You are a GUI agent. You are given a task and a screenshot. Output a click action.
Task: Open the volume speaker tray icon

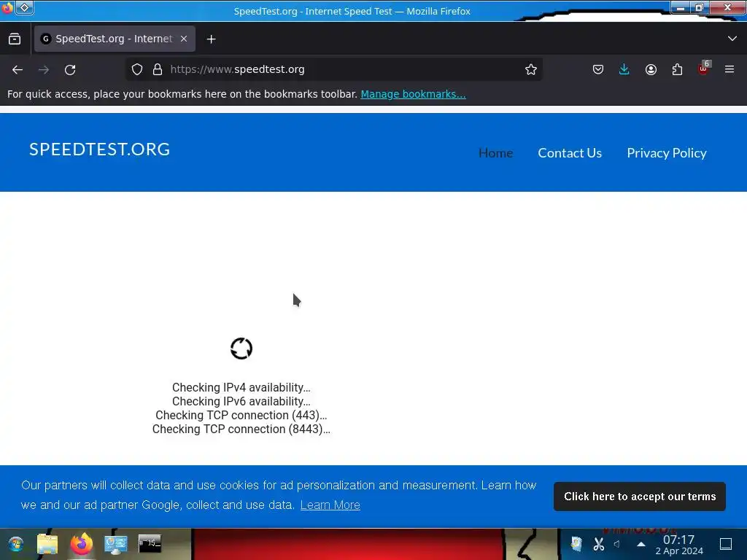(x=617, y=544)
